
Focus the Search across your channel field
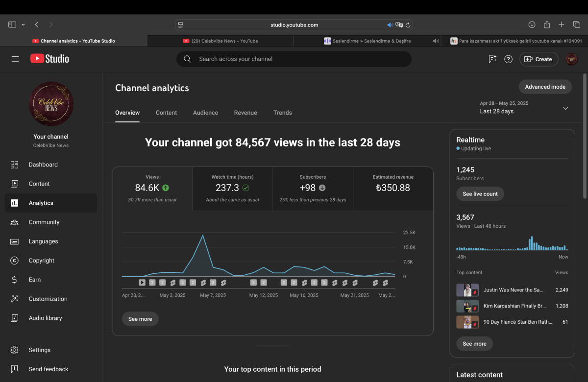pos(294,59)
